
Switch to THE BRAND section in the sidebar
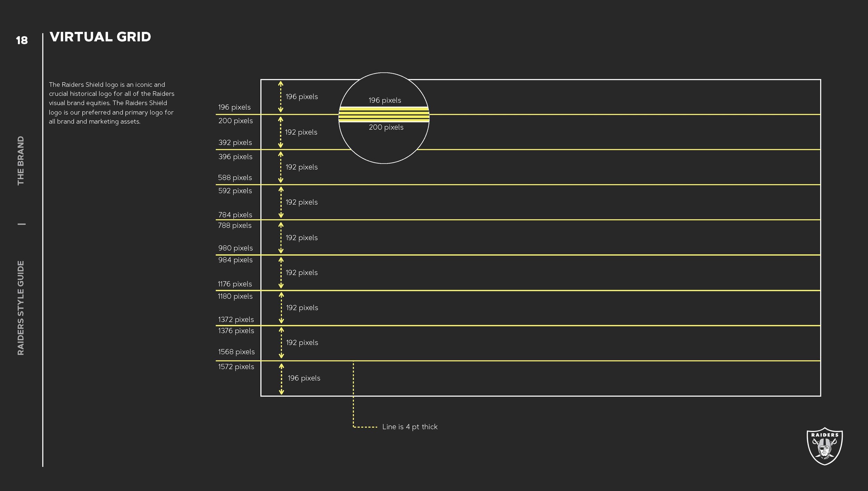pos(22,158)
